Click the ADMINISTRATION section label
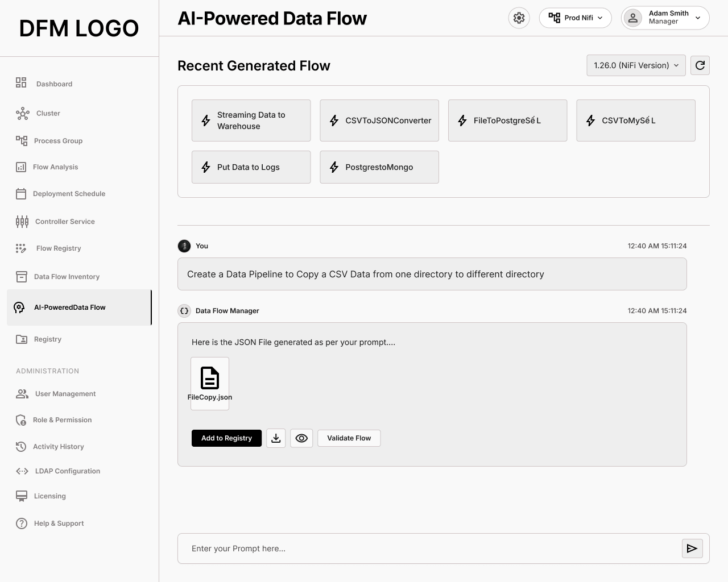The height and width of the screenshot is (582, 728). tap(48, 371)
